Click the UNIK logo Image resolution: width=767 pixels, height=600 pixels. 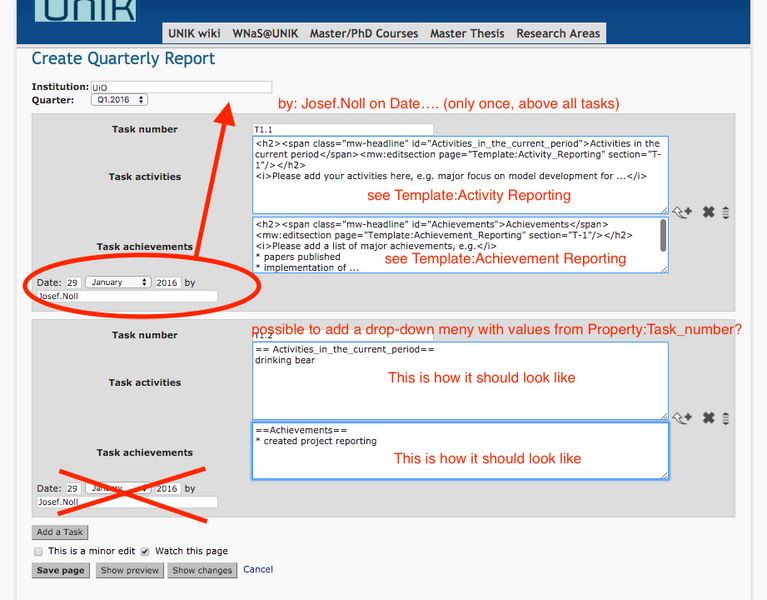coord(85,10)
